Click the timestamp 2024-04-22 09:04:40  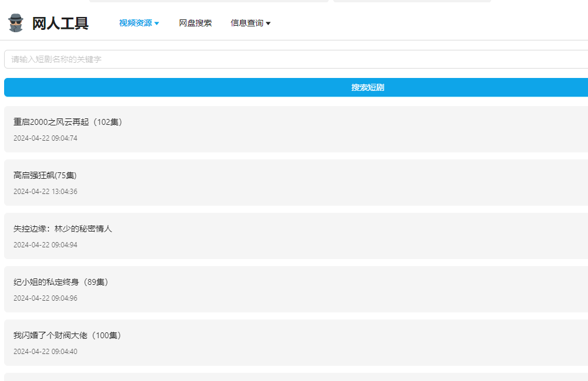pos(45,352)
